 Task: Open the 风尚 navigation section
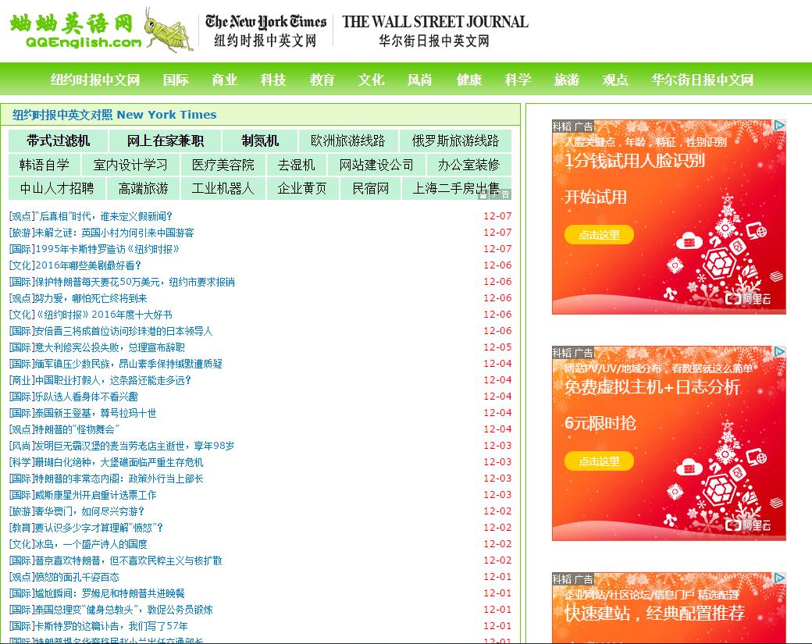click(419, 80)
